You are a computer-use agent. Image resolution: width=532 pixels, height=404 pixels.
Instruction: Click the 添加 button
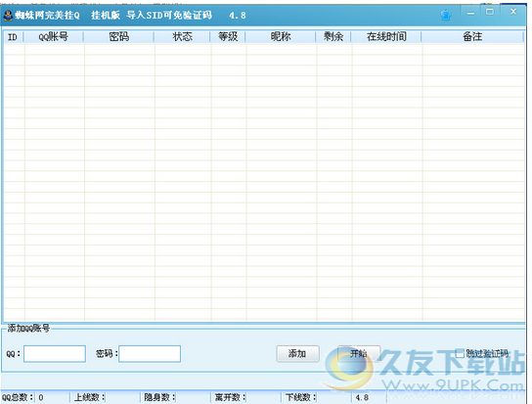pyautogui.click(x=297, y=354)
